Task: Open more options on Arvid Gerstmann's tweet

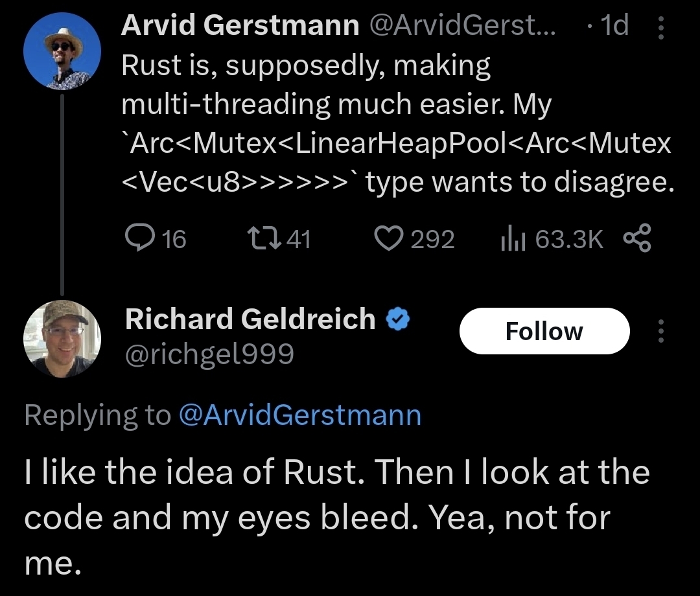Action: (660, 27)
